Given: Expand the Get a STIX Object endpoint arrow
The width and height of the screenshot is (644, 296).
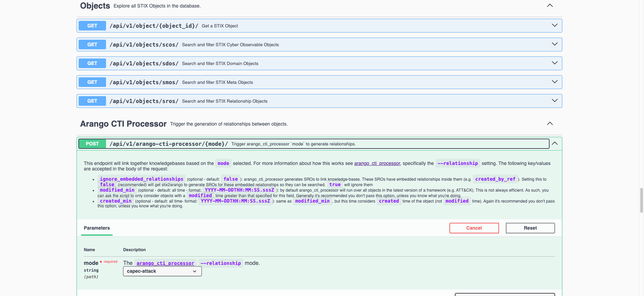Looking at the screenshot, I should (554, 26).
